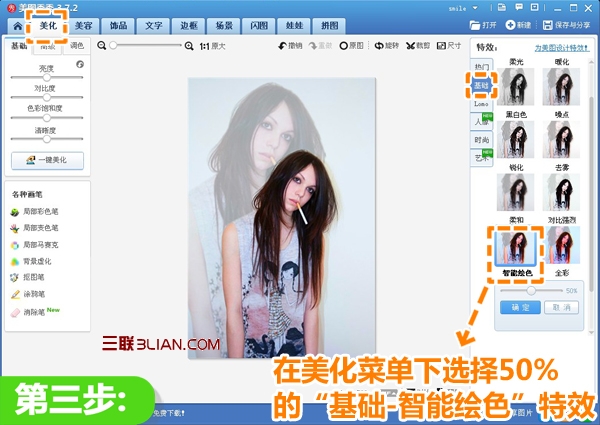600x425 pixels.
Task: Select the 热门 effects category
Action: coord(481,67)
